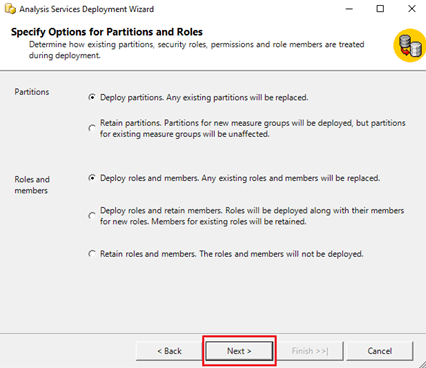Viewport: 426px width, 368px height.
Task: Click the bottom-right window resize grip
Action: pos(422,364)
